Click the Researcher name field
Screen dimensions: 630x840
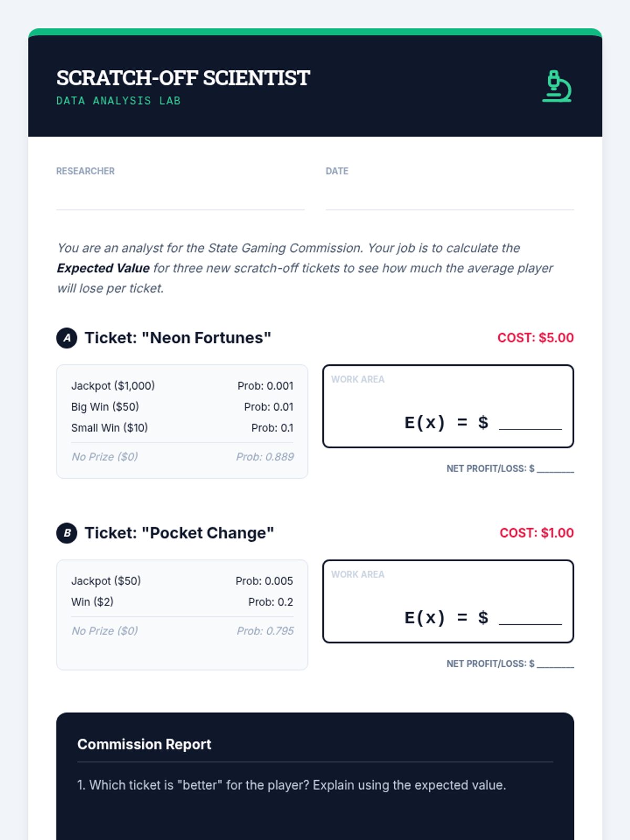point(180,197)
